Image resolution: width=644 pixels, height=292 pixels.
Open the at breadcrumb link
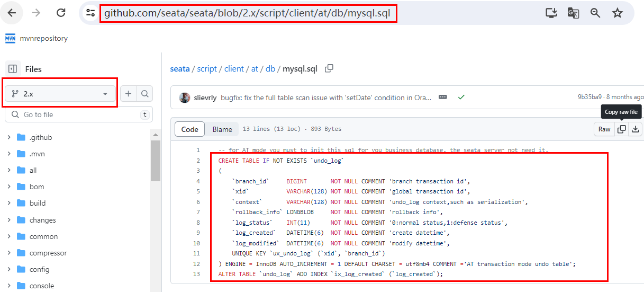tap(255, 69)
